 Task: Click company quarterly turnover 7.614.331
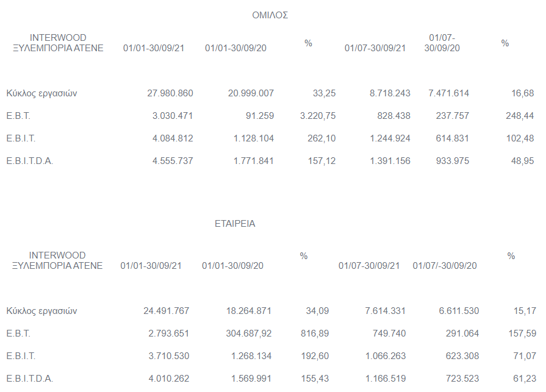385,311
